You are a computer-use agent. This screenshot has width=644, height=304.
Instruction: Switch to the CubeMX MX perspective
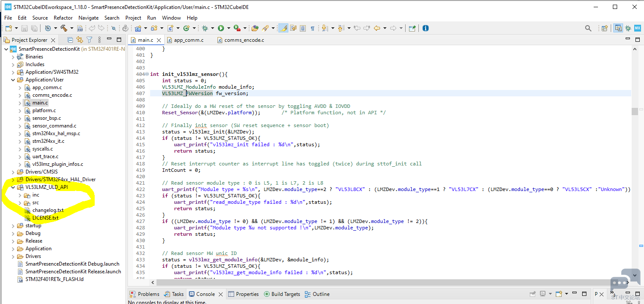point(638,28)
